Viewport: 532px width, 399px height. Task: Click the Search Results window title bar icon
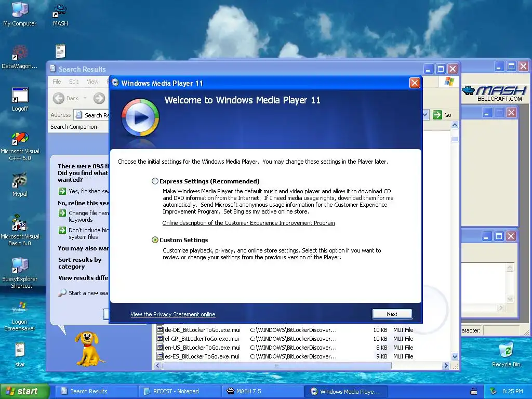(x=53, y=69)
